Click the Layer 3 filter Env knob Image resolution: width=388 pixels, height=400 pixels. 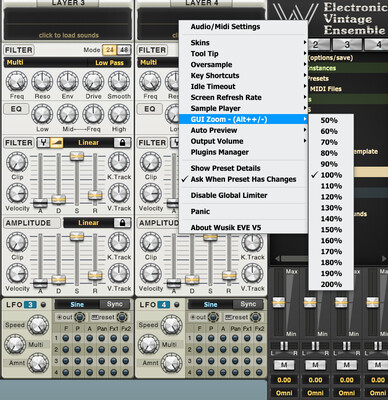pyautogui.click(x=68, y=82)
